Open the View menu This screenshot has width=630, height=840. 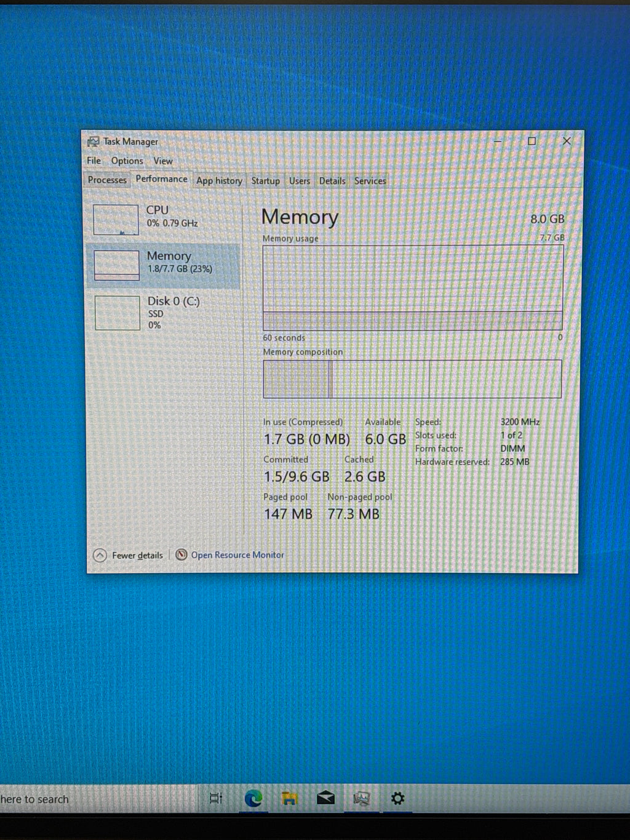pyautogui.click(x=162, y=161)
